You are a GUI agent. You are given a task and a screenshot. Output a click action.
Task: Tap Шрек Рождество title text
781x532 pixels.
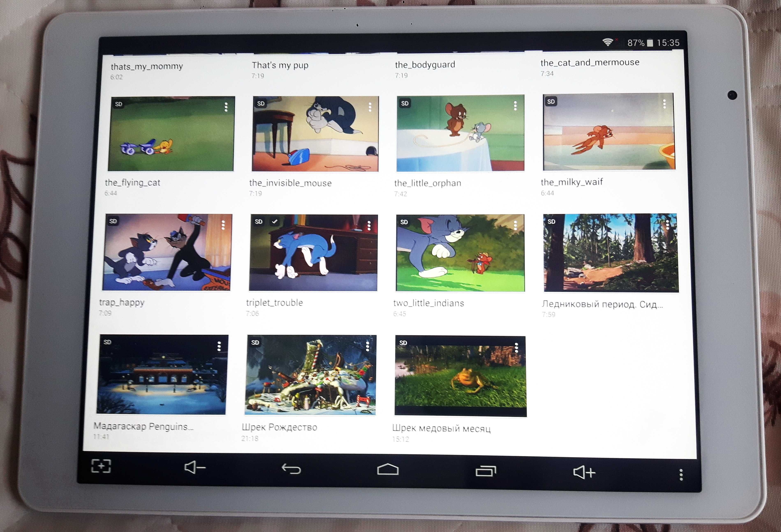(279, 427)
